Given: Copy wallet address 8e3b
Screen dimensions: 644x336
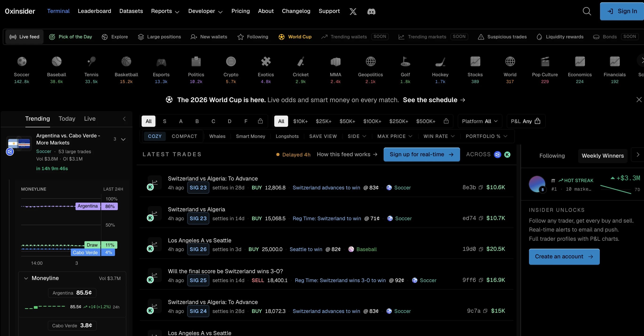Looking at the screenshot, I should pos(481,188).
